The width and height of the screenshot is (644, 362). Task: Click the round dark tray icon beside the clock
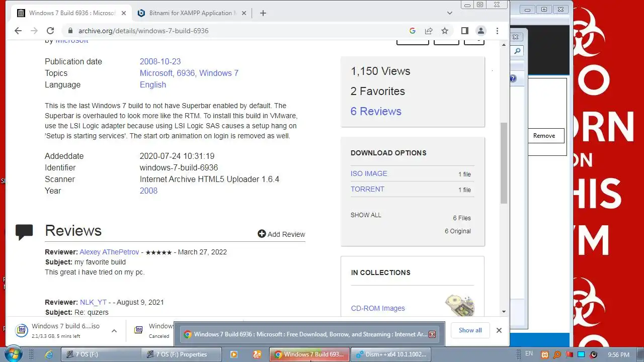pos(594,354)
